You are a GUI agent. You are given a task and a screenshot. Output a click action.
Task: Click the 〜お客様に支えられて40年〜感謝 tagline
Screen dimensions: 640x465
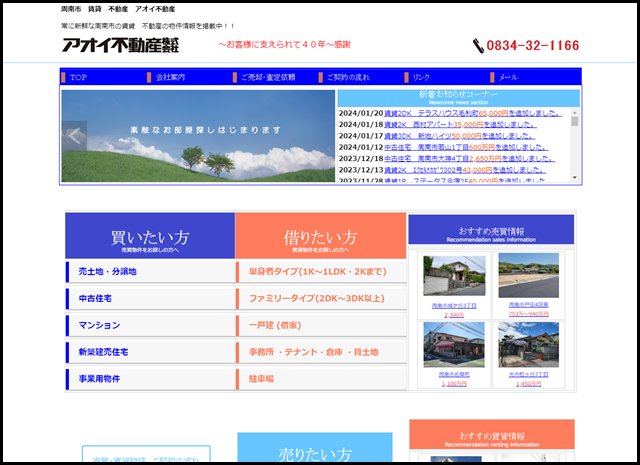click(x=284, y=44)
